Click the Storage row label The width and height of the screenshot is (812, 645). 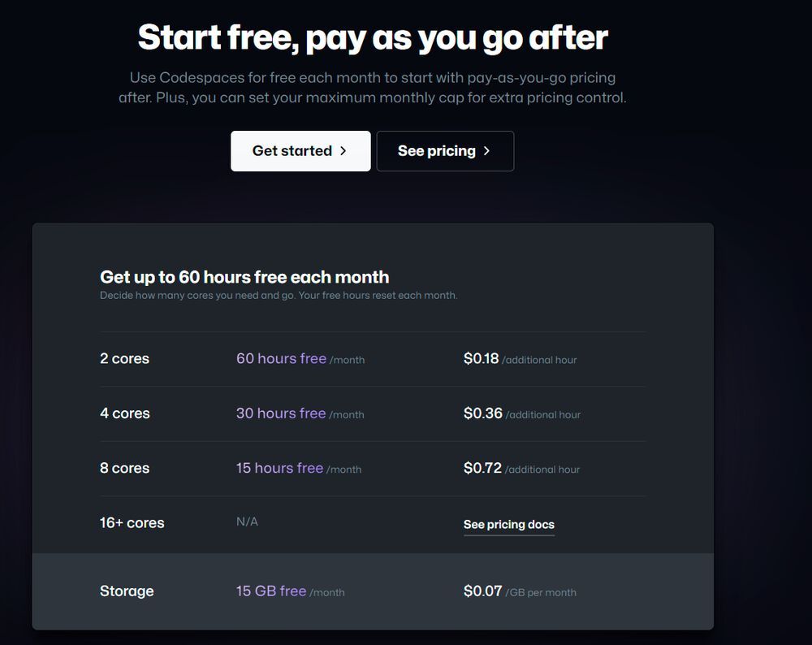coord(126,591)
